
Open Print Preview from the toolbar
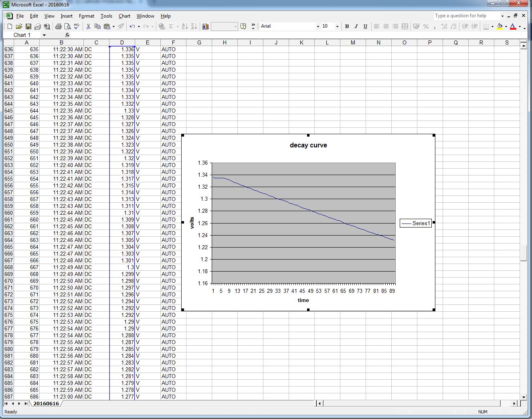[68, 26]
